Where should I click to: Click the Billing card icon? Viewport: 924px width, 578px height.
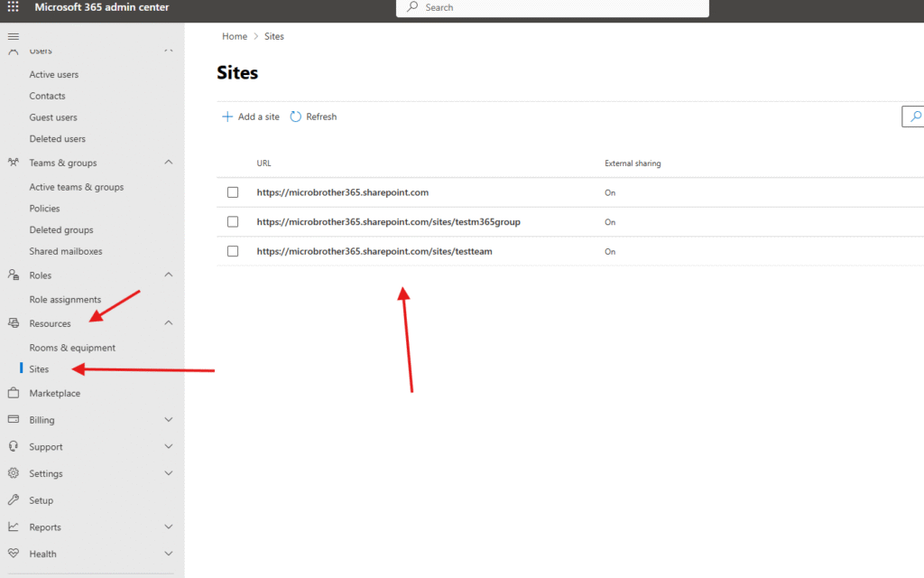pos(13,420)
